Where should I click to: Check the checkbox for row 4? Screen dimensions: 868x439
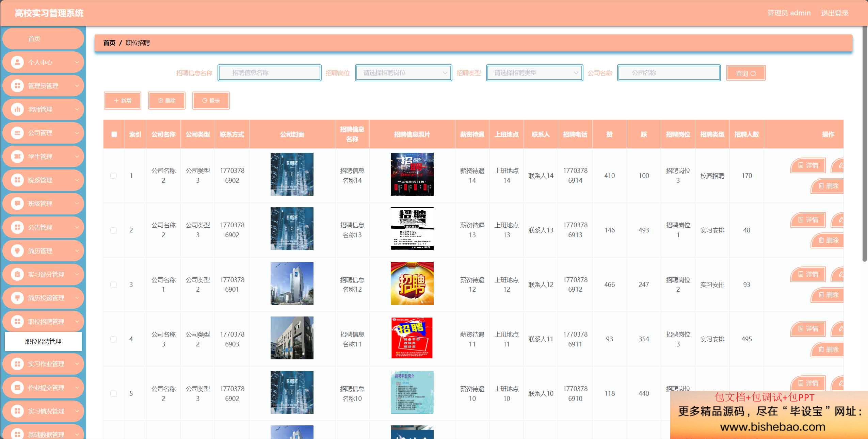click(113, 339)
